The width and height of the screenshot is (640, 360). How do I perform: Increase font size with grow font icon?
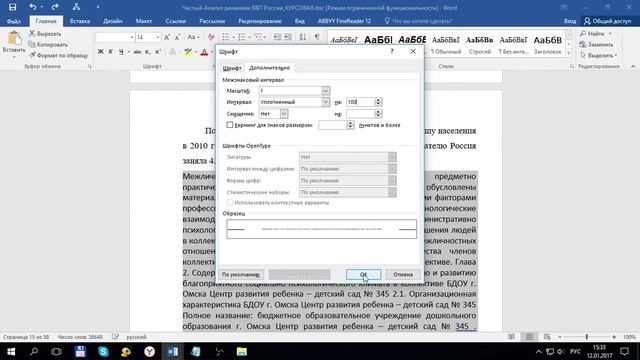(x=167, y=38)
